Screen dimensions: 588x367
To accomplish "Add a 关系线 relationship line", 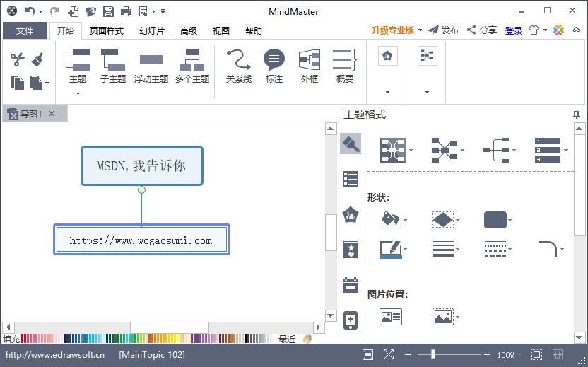I will [238, 66].
